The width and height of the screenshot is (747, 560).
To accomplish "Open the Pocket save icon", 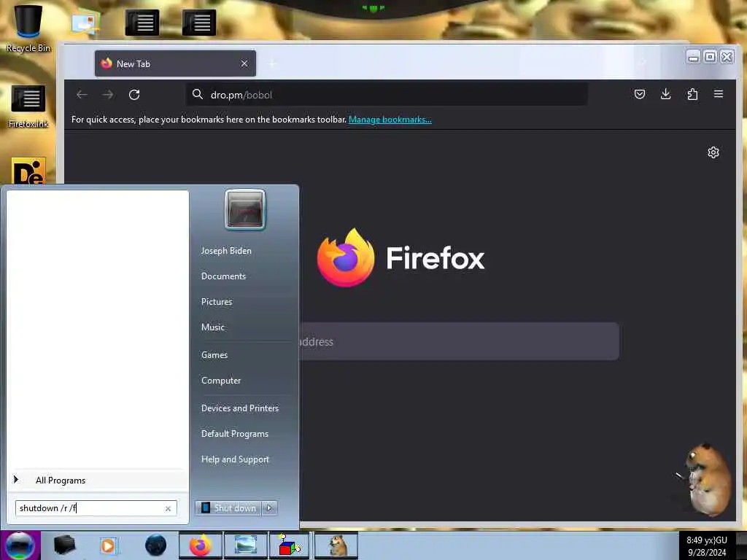I will point(640,94).
